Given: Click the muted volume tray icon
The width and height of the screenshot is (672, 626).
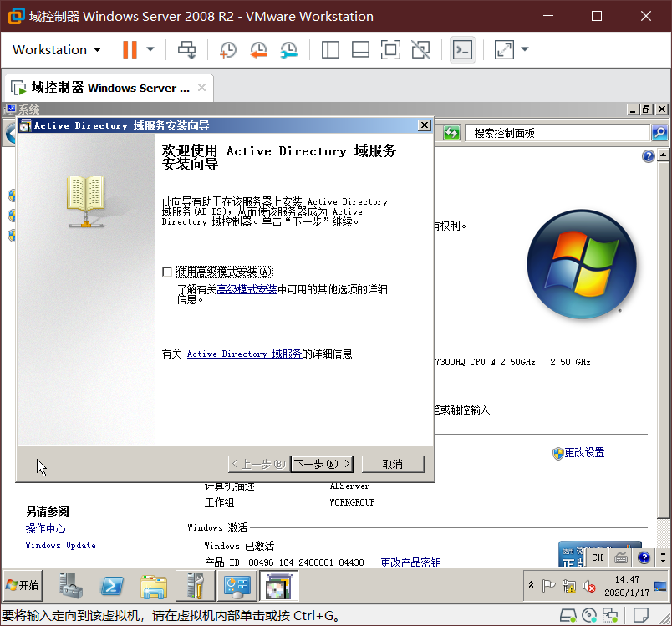Looking at the screenshot, I should [x=589, y=586].
